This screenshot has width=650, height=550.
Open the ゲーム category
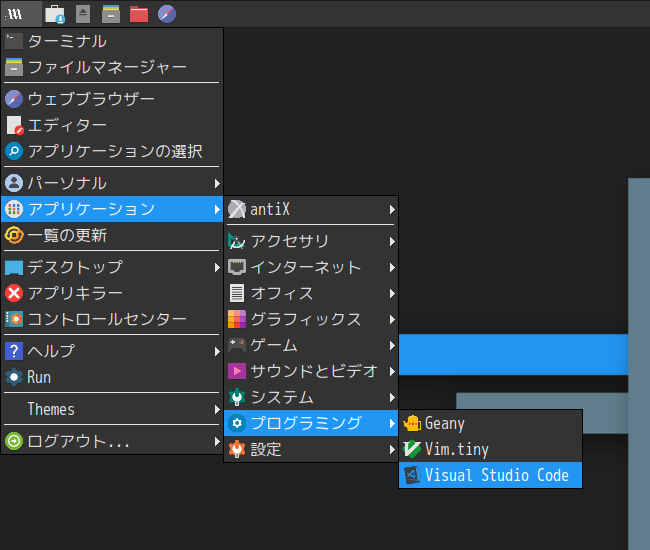[311, 345]
